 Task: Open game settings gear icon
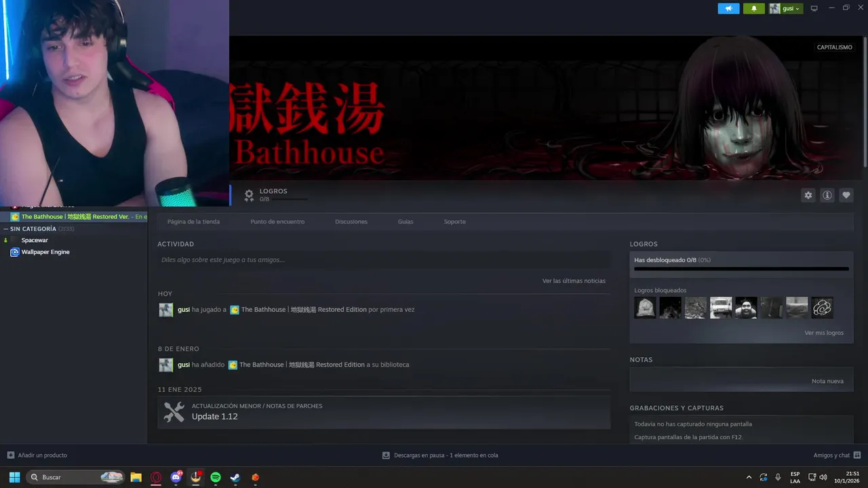point(808,195)
